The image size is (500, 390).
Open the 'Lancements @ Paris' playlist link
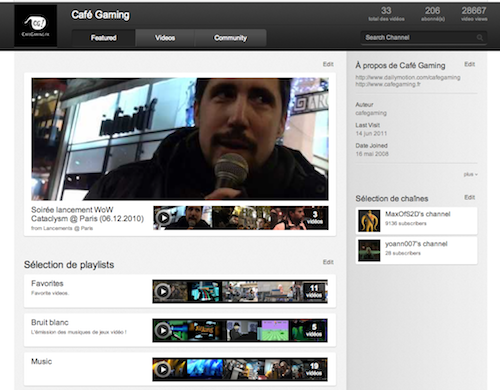click(68, 228)
